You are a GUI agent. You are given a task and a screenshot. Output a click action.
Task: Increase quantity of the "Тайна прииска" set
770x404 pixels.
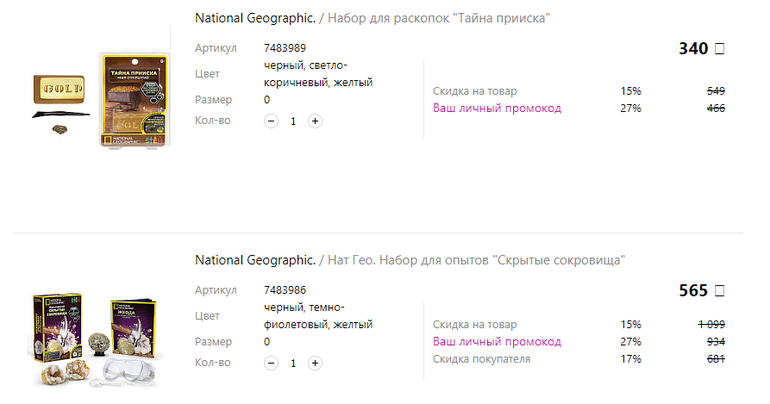tap(315, 121)
